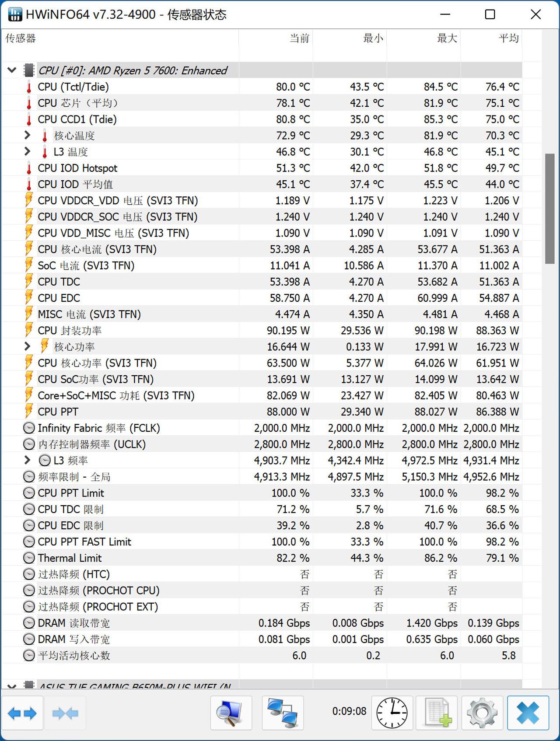Select the 过热降频 (PROCHOT CPU) row
This screenshot has width=560, height=741.
[x=262, y=591]
